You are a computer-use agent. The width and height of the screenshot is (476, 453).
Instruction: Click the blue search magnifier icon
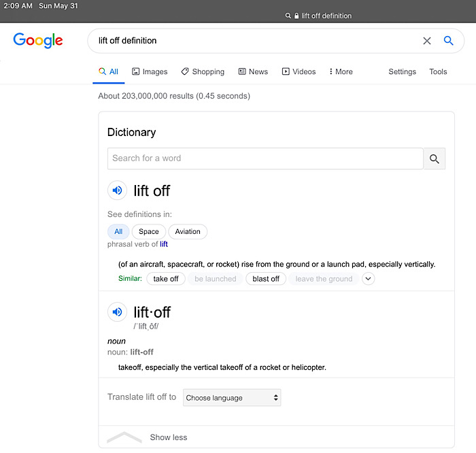[x=449, y=41]
